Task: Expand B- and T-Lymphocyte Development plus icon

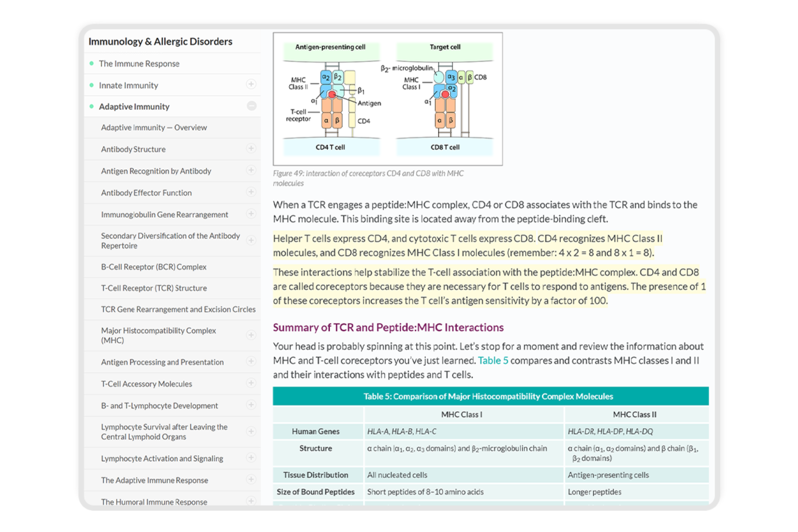Action: pyautogui.click(x=251, y=405)
